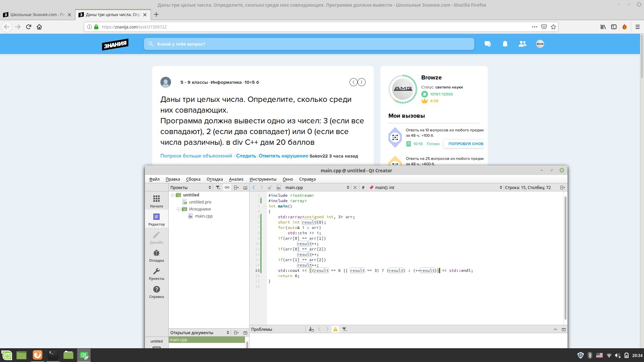Viewport: 644px width, 362px height.
Task: Open a new Firefox tab
Action: [156, 14]
